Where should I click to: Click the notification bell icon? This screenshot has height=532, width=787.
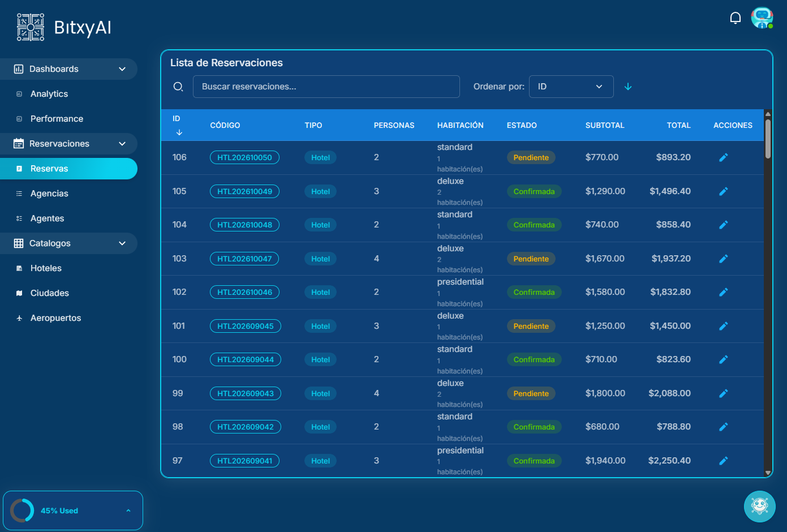pos(735,18)
